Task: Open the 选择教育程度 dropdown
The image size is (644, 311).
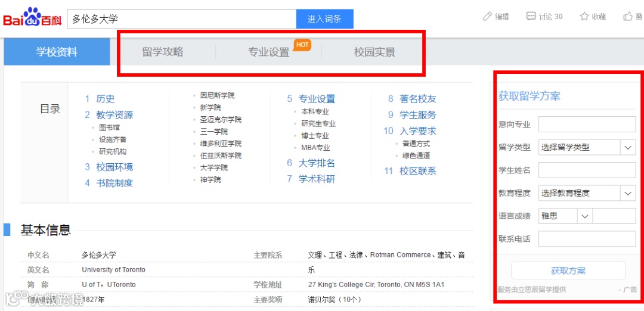Action: coord(587,193)
